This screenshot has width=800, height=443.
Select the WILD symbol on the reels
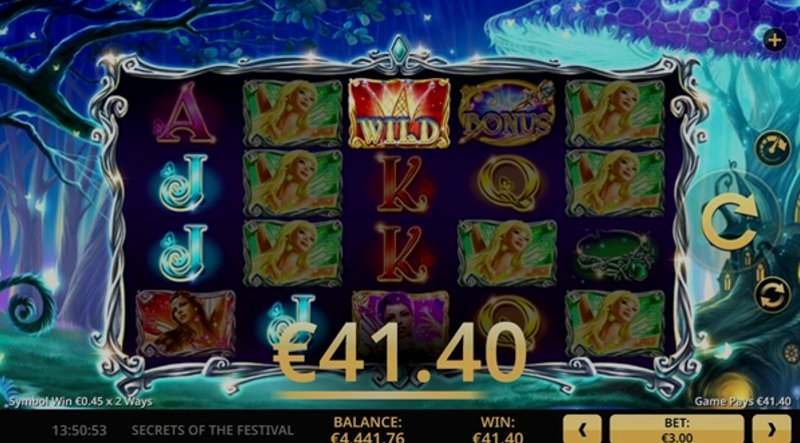click(399, 113)
